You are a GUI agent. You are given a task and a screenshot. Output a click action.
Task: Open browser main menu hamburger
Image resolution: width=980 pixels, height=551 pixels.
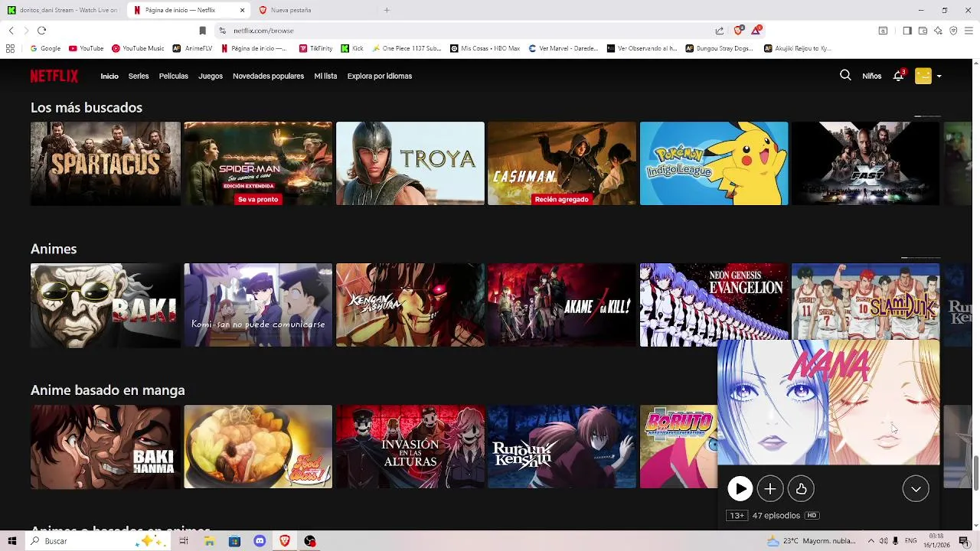point(969,31)
